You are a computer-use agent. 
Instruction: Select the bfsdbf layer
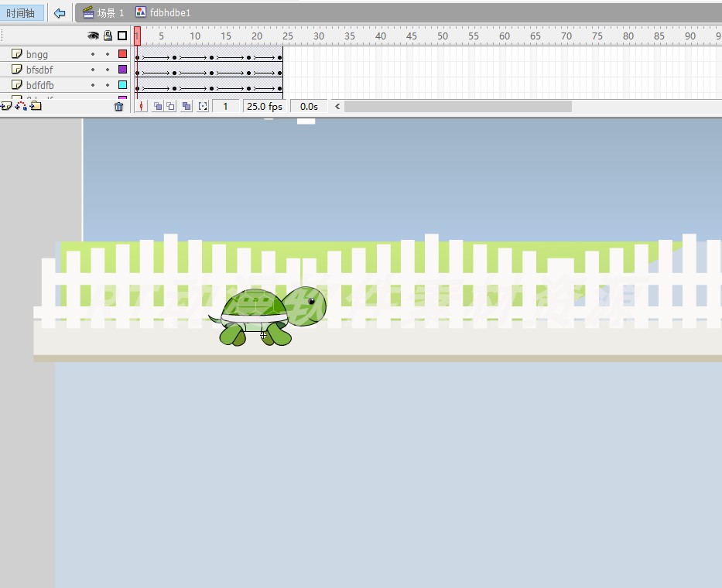click(65, 70)
